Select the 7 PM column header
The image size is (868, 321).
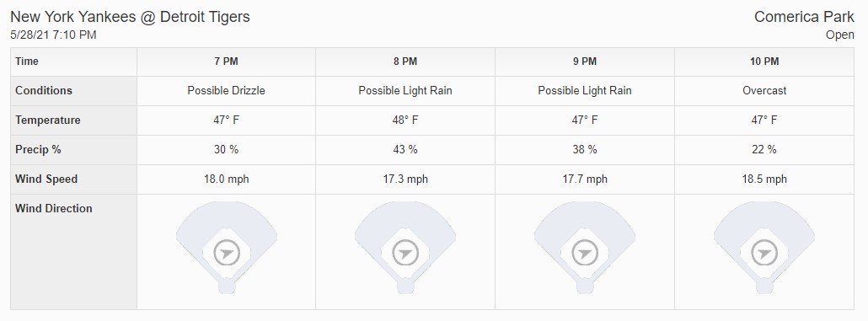pyautogui.click(x=227, y=62)
